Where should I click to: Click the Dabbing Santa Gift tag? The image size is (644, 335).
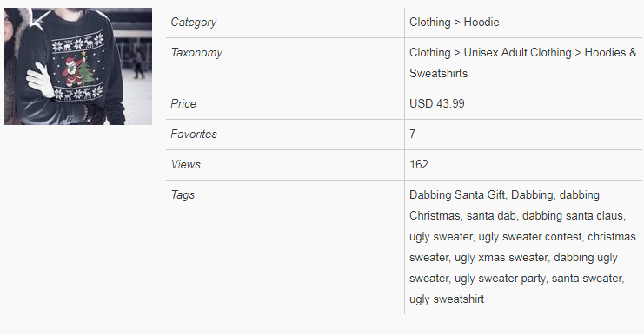457,194
